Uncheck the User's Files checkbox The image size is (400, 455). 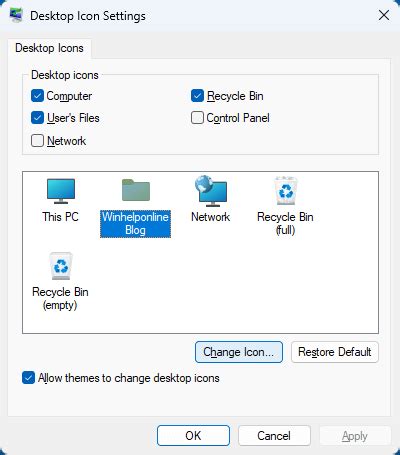coord(37,118)
